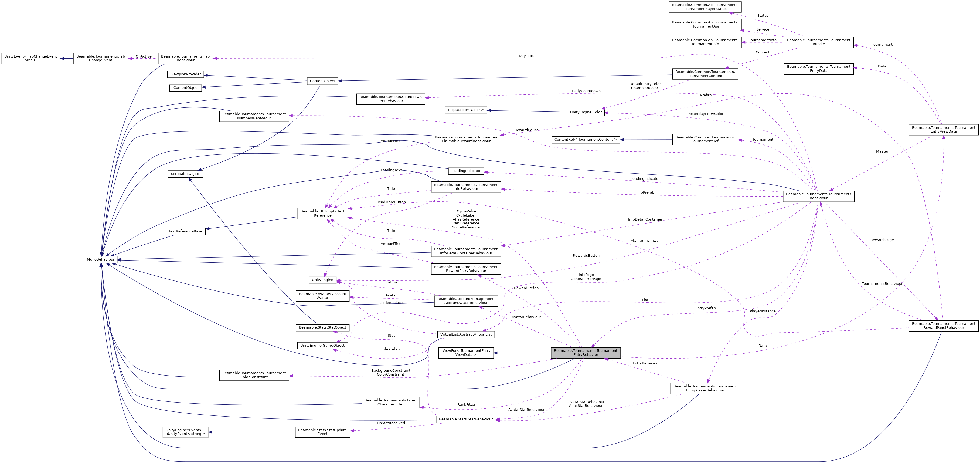The width and height of the screenshot is (980, 463).
Task: Select the MonoBehaviour node
Action: 100,259
